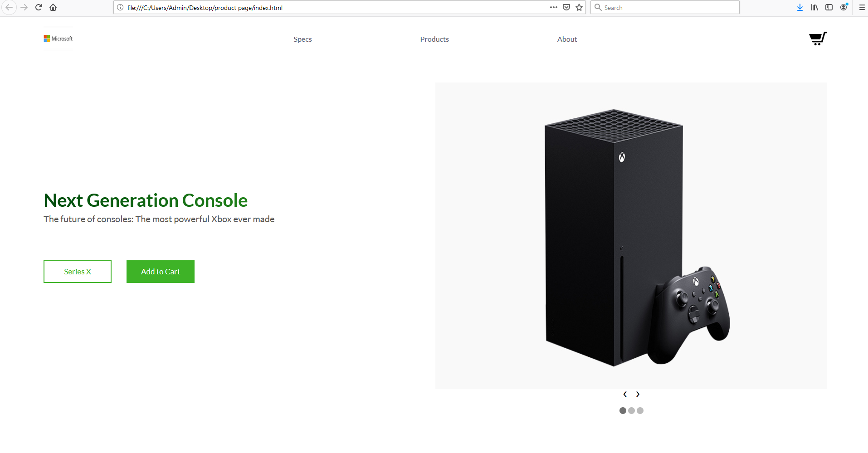
Task: Open the Downloads arrow icon
Action: [800, 7]
